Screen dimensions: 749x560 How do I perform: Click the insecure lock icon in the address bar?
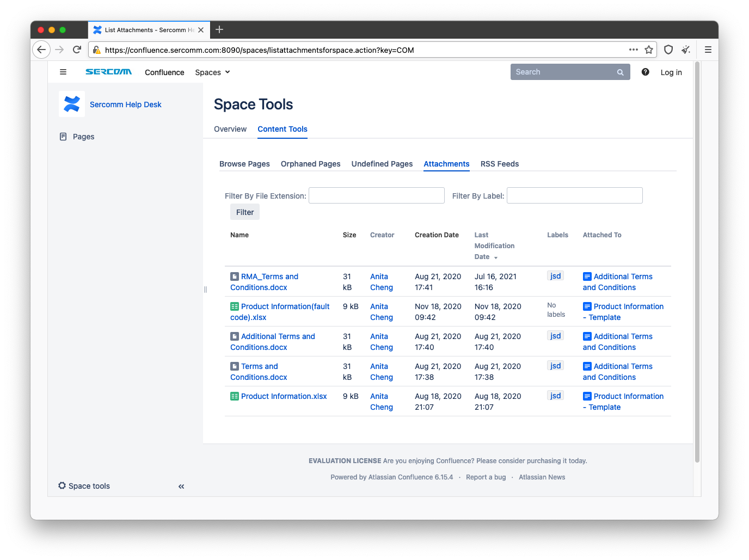[x=96, y=50]
